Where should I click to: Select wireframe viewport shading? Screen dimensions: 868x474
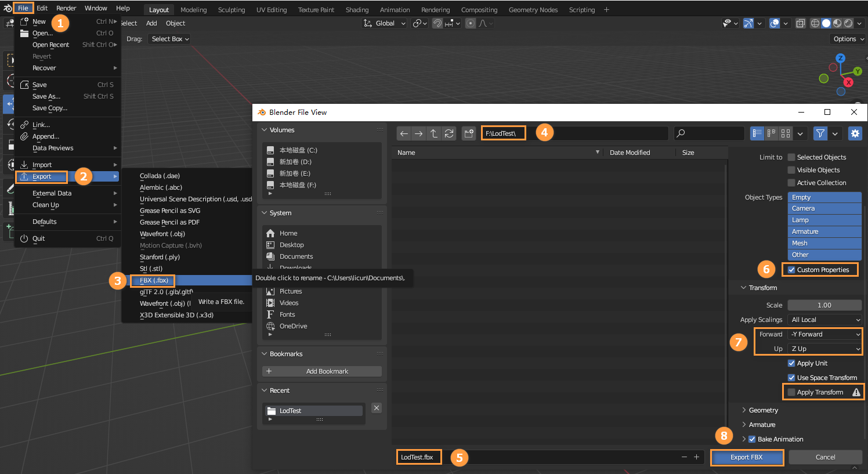(815, 23)
